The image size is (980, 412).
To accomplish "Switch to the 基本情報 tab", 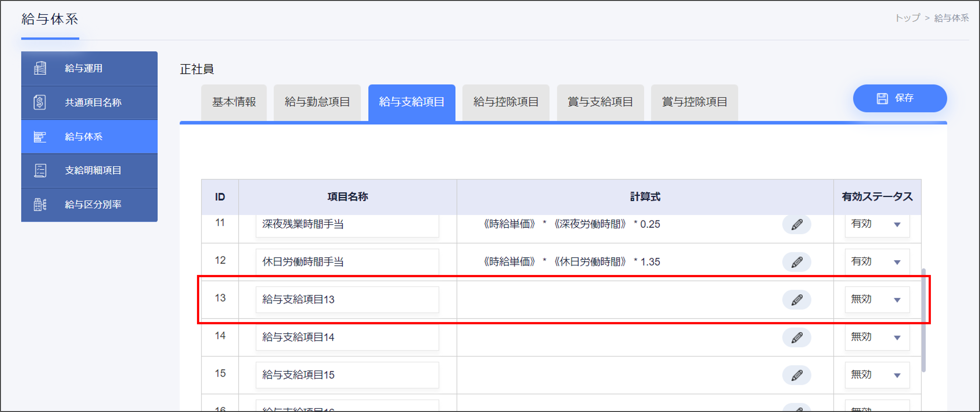I will (x=234, y=102).
